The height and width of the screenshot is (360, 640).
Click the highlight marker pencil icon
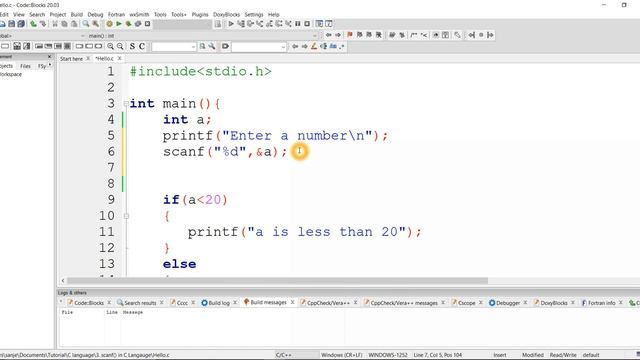tap(314, 47)
